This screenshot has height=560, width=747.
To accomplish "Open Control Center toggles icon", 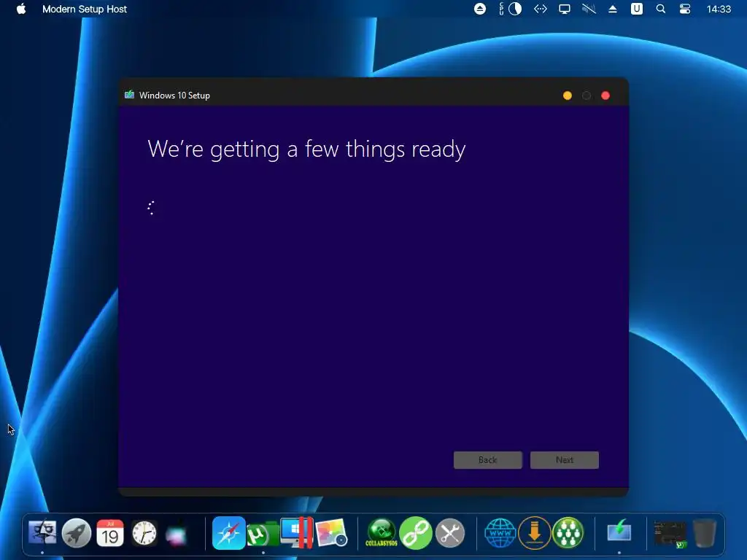I will point(684,9).
